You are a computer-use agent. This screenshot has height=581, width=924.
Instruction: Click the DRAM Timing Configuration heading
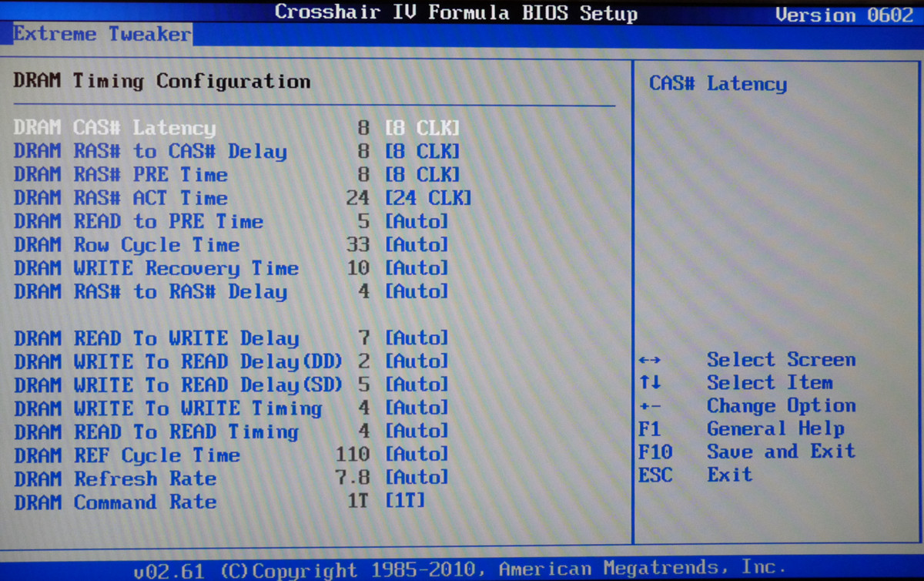[x=162, y=82]
